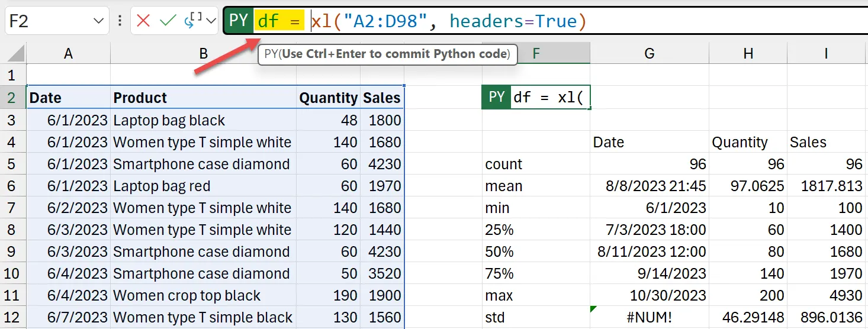This screenshot has height=329, width=868.
Task: Click the Quantity header cell in column C
Action: (328, 98)
